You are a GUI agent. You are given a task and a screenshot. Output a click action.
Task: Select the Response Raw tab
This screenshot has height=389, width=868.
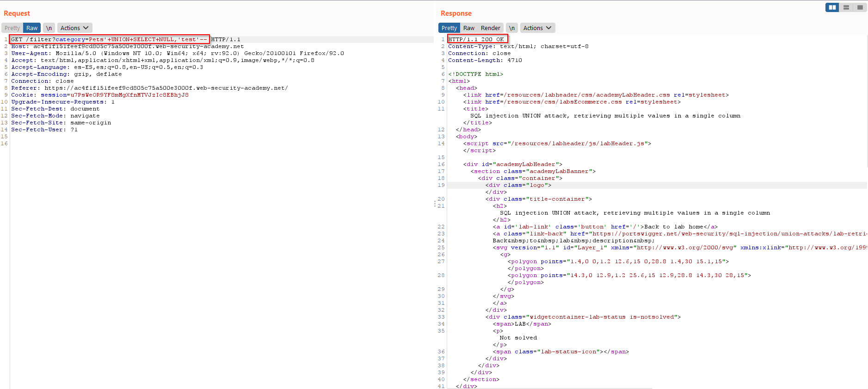pos(469,28)
